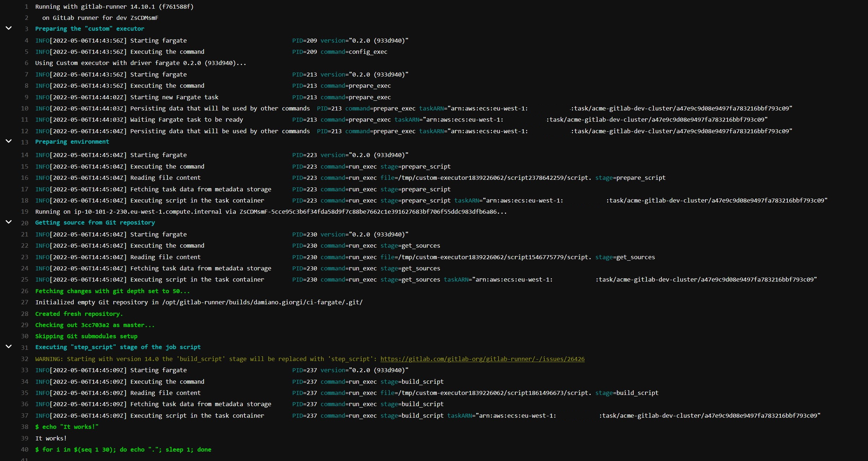Screen dimensions: 868x461
Task: Collapse the Preparing the "custom" executor section chevron
Action: pos(9,28)
